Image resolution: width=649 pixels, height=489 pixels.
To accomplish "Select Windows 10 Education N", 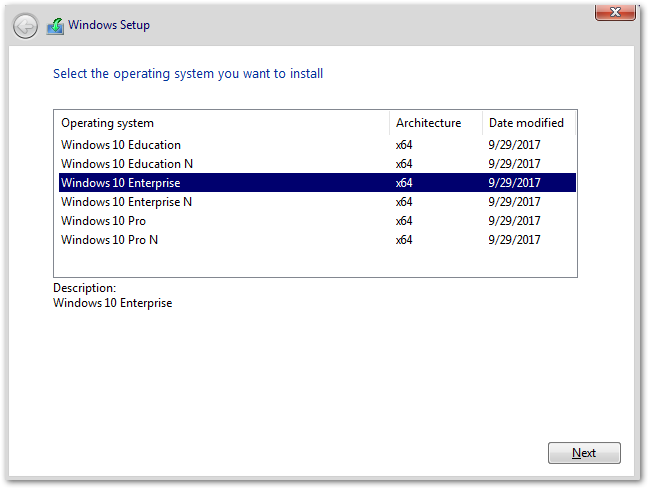I will (317, 164).
